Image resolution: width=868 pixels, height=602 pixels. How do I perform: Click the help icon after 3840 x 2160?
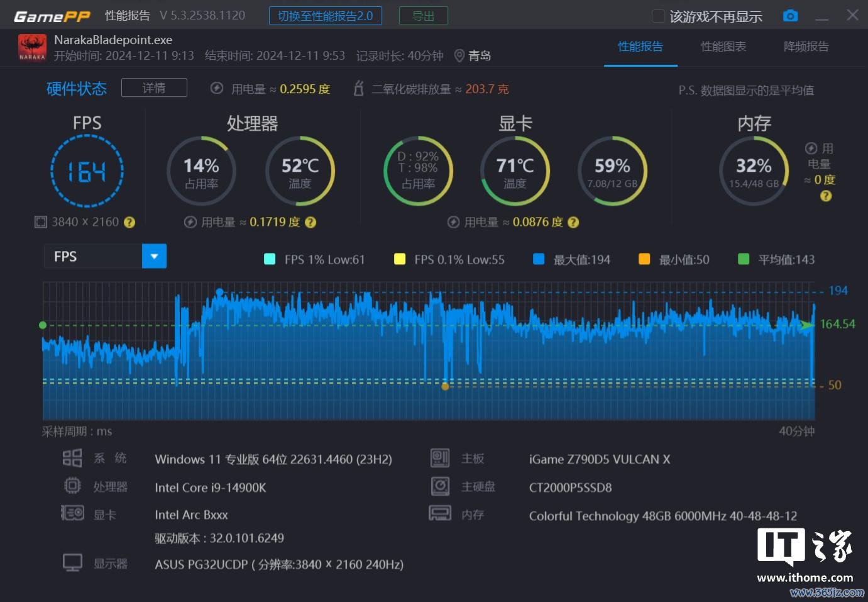click(x=129, y=222)
